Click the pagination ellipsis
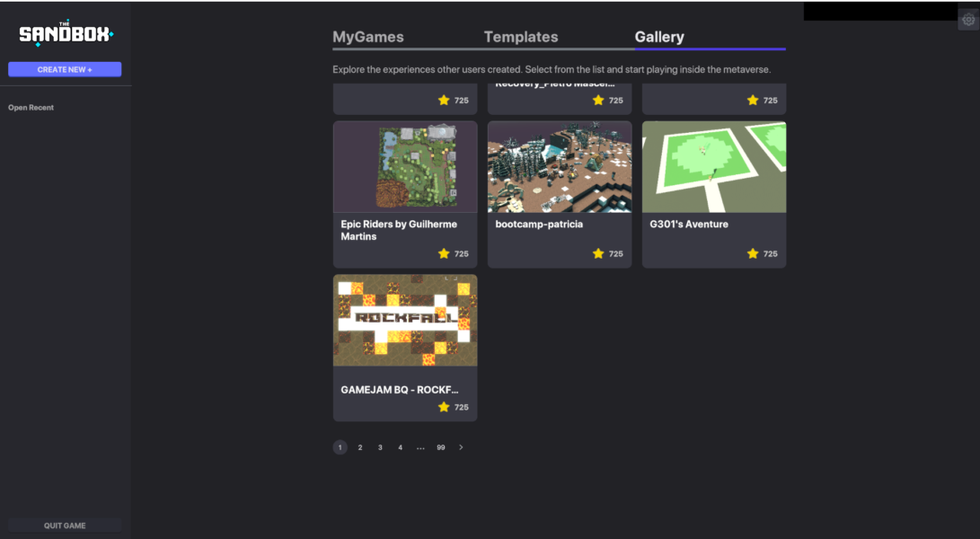This screenshot has width=980, height=539. [420, 447]
